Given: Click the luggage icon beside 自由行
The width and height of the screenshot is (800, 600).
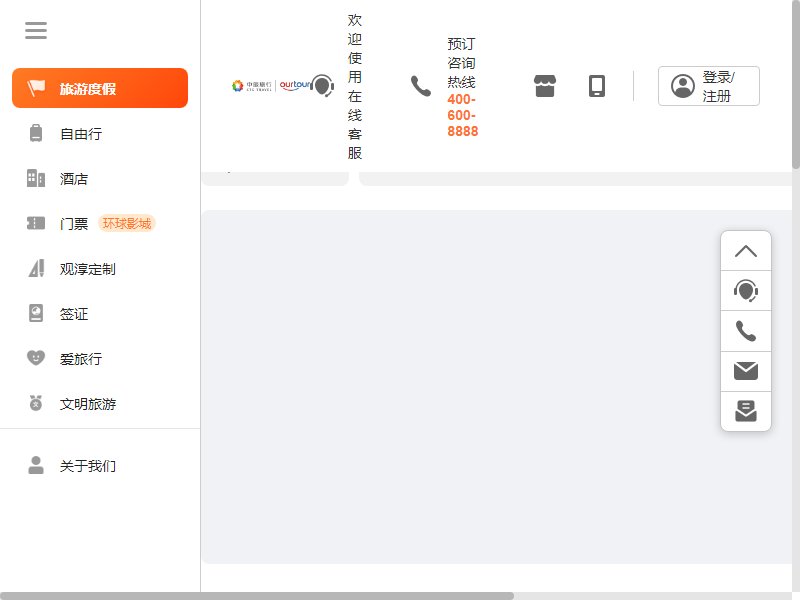Looking at the screenshot, I should click(36, 133).
